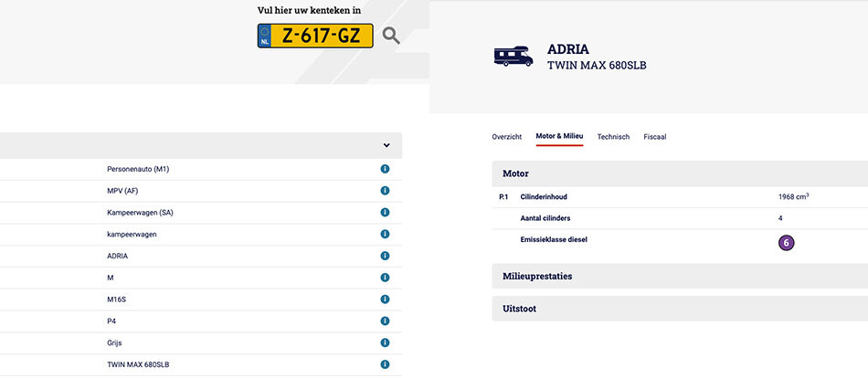
Task: Open info icon for Grijs color row
Action: click(x=385, y=342)
